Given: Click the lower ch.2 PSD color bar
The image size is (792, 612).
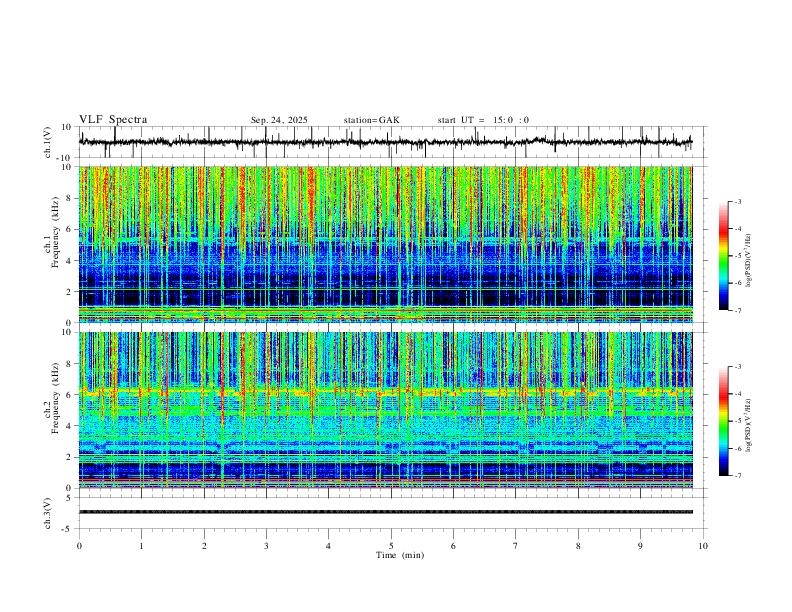Looking at the screenshot, I should [723, 421].
